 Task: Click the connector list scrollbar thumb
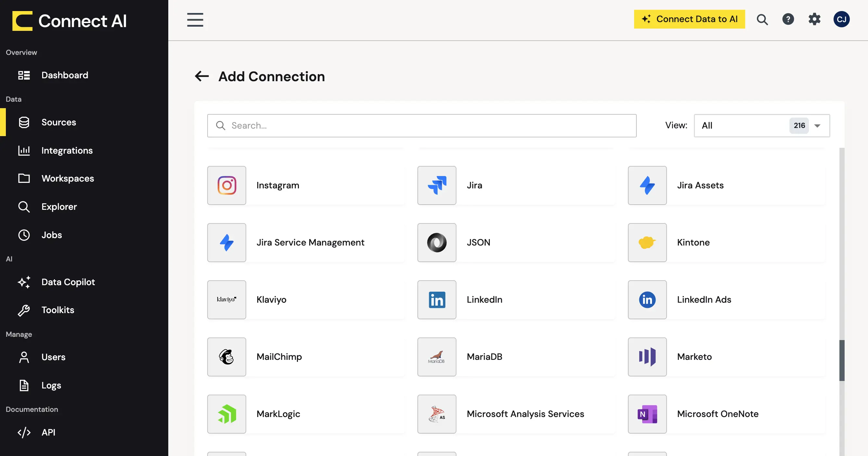(x=842, y=361)
